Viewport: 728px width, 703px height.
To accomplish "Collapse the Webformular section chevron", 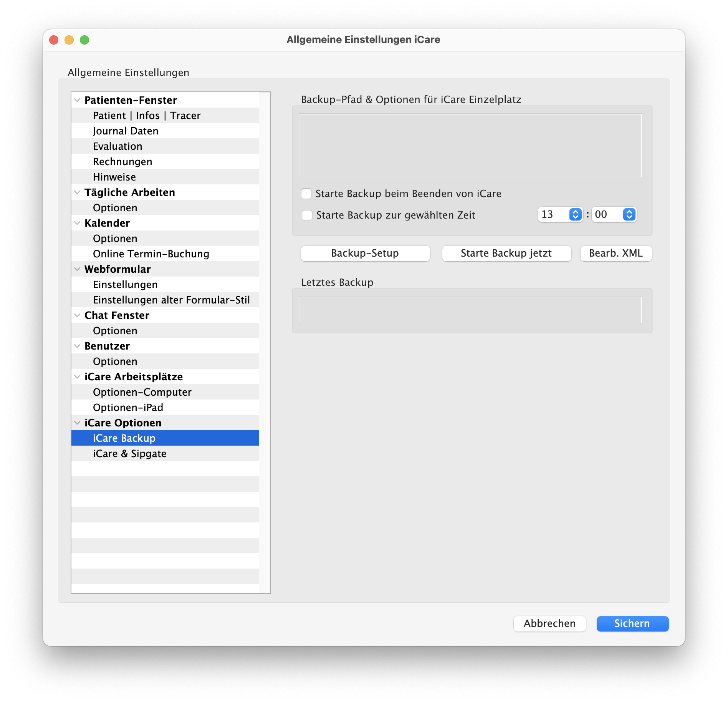I will (77, 269).
